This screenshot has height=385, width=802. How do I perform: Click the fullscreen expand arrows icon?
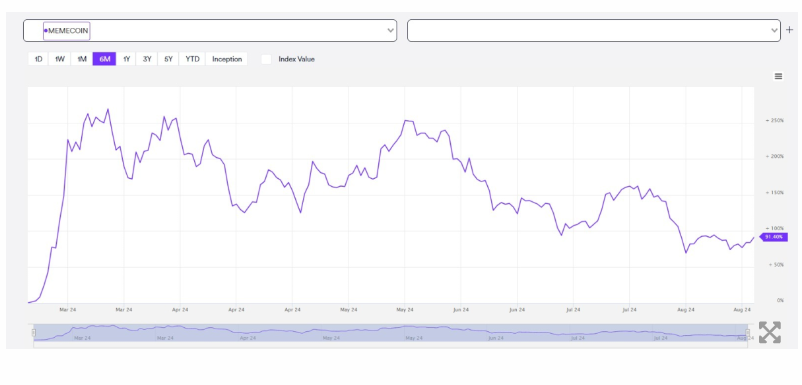(x=769, y=332)
